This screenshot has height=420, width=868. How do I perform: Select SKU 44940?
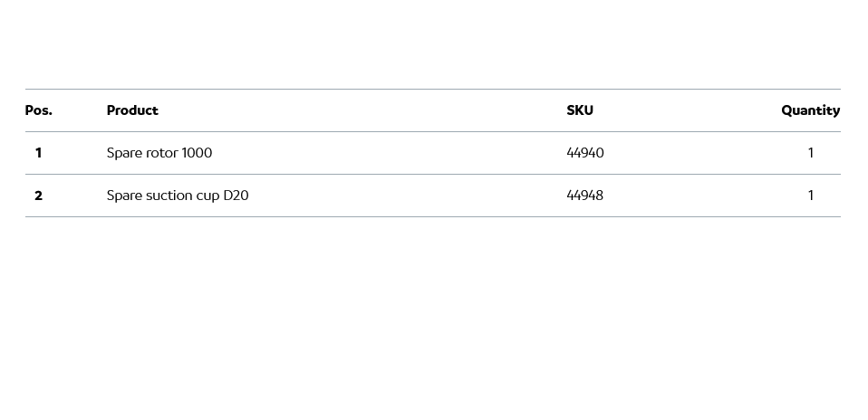pyautogui.click(x=585, y=153)
